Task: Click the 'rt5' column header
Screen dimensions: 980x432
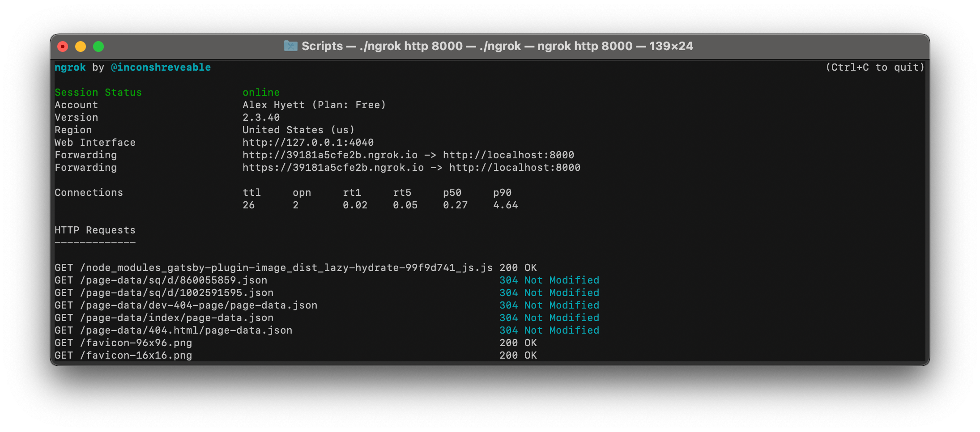Action: pos(402,193)
